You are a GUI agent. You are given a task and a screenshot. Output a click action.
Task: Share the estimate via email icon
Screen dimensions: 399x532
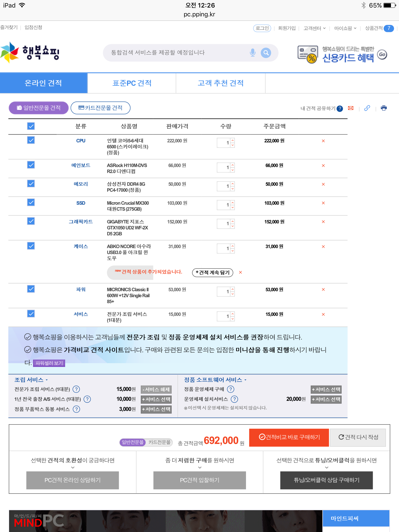coord(351,108)
